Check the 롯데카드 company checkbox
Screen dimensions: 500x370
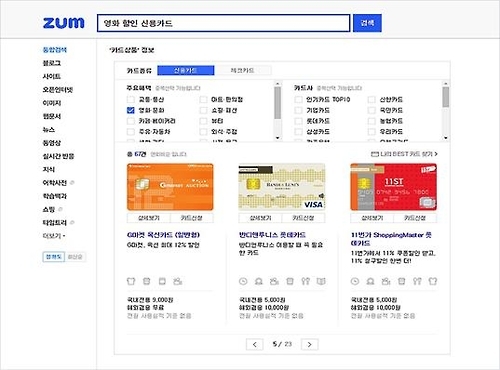tap(298, 121)
